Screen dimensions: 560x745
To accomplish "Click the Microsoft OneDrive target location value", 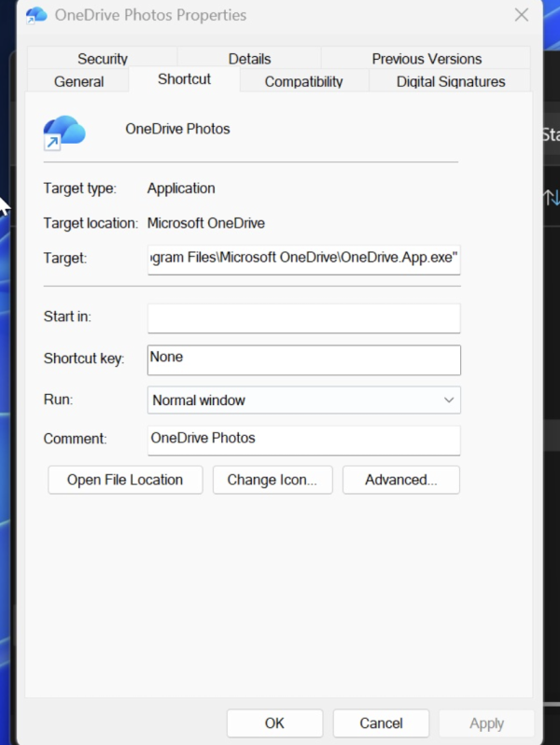I will point(205,223).
